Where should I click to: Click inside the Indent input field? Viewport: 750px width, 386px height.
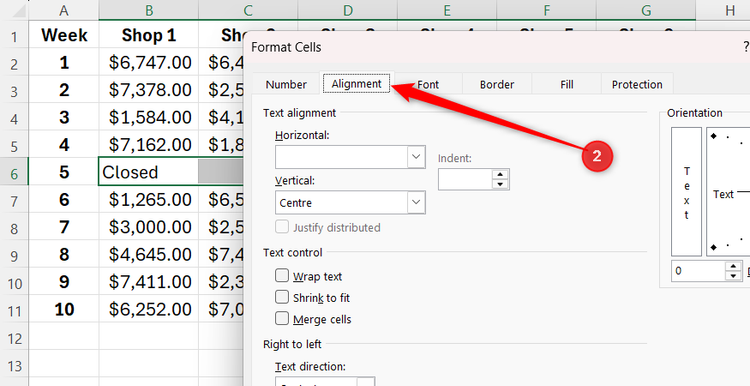465,179
